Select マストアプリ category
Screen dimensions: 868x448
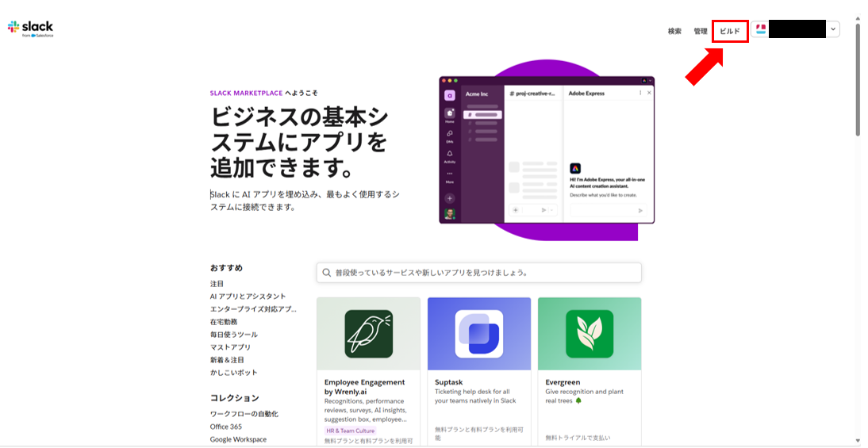click(x=230, y=347)
